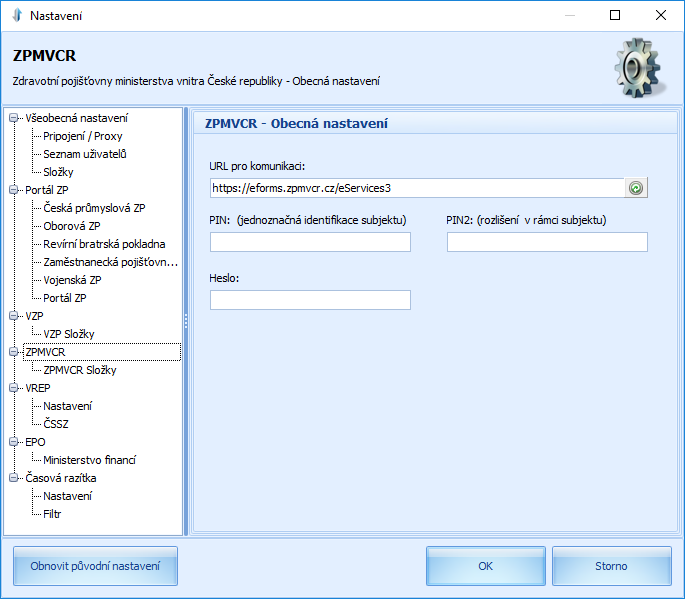This screenshot has width=685, height=599.
Task: Select the VREP parent label
Action: pyautogui.click(x=38, y=388)
